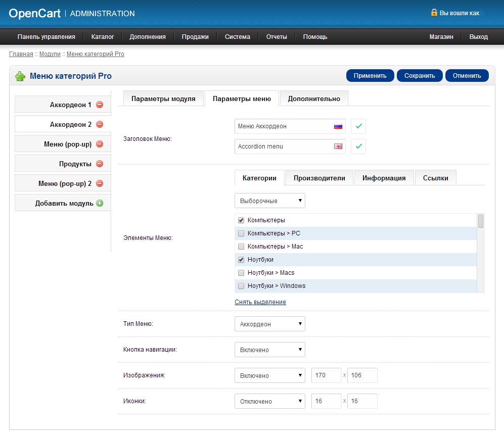Open the Производители tab

point(319,178)
